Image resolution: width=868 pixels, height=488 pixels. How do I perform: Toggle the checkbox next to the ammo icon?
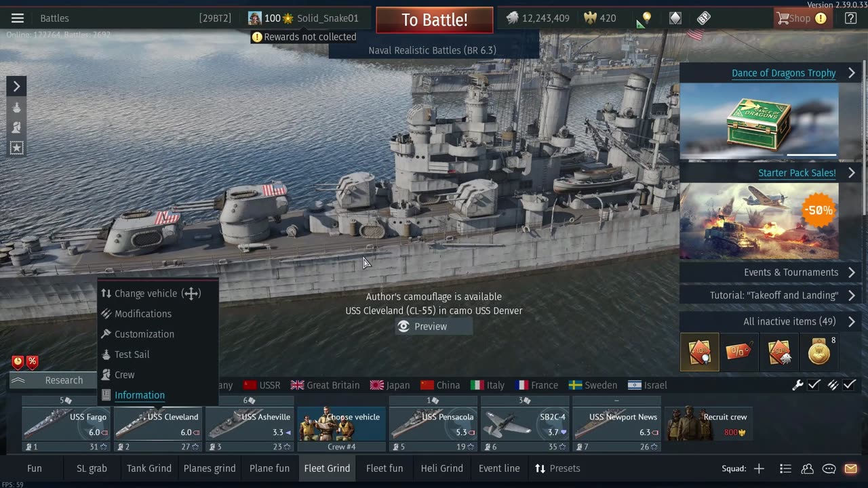[x=850, y=385]
